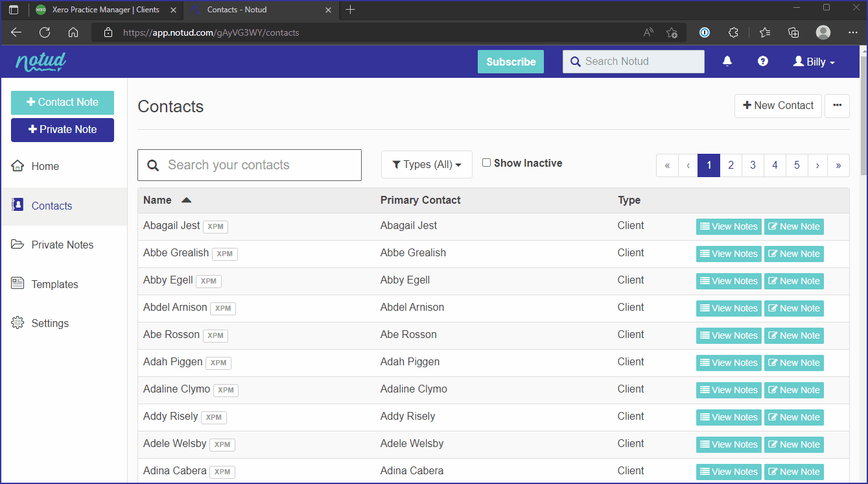Image resolution: width=868 pixels, height=484 pixels.
Task: Click the Notud logo
Action: [x=41, y=62]
